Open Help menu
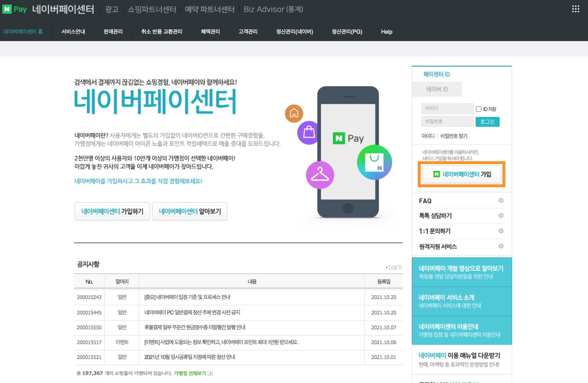This screenshot has width=588, height=383. (x=387, y=32)
